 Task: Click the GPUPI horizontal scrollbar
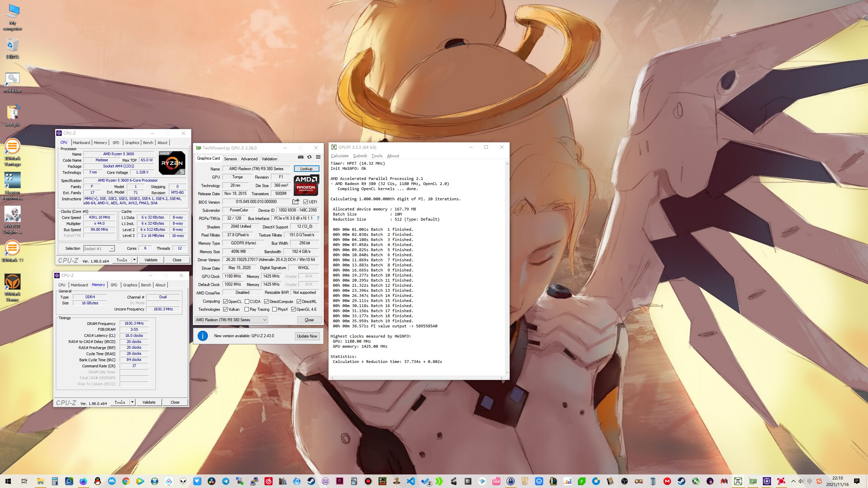click(417, 378)
